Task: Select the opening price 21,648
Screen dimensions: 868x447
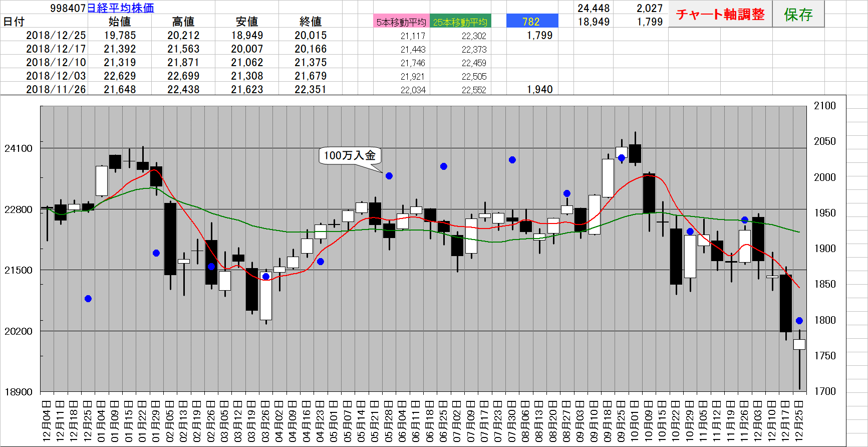Action: [120, 89]
